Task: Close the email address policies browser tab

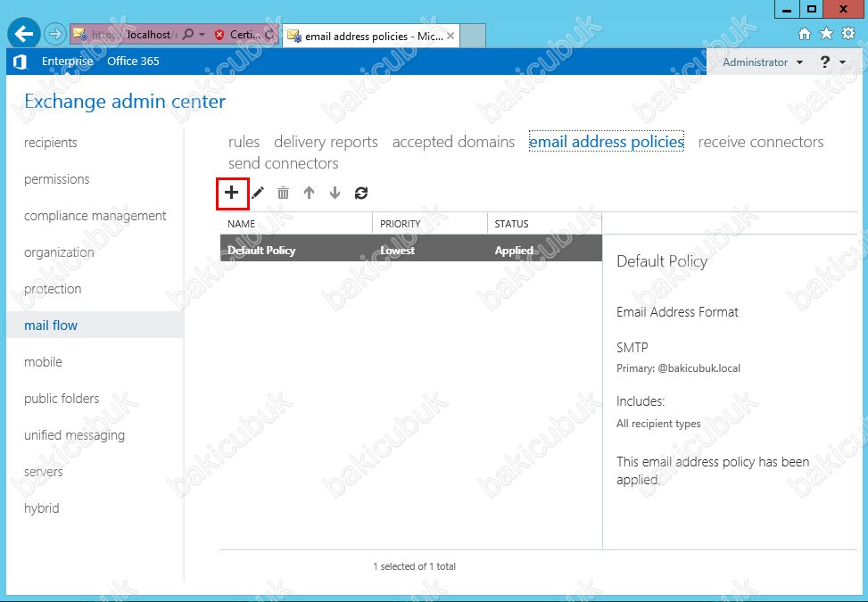Action: coord(451,36)
